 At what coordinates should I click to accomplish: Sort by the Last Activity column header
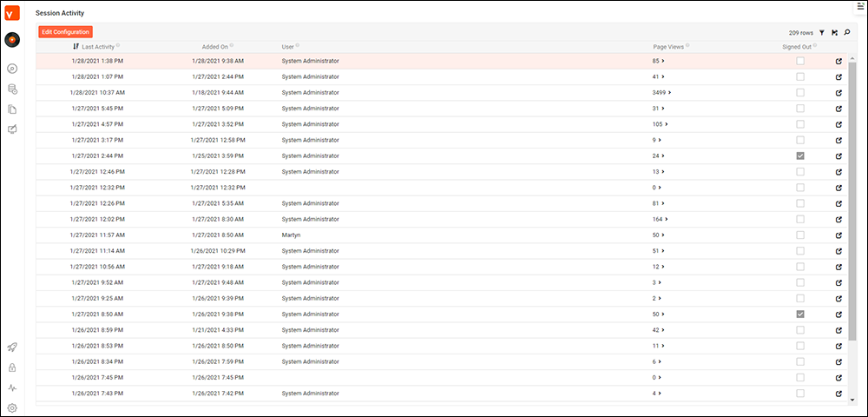pyautogui.click(x=97, y=46)
